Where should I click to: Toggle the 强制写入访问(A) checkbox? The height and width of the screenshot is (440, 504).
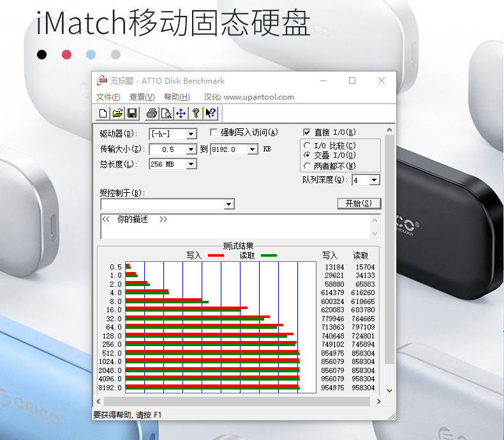click(214, 132)
